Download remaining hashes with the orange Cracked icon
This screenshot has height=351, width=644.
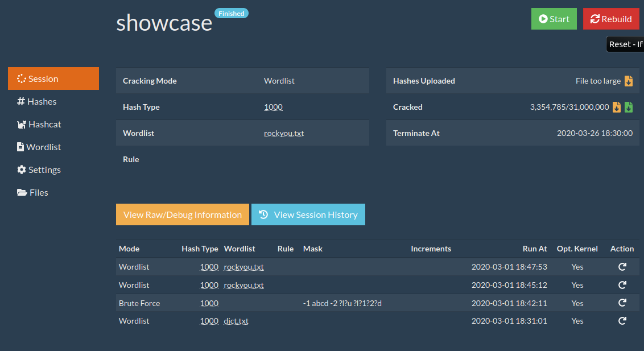click(616, 107)
